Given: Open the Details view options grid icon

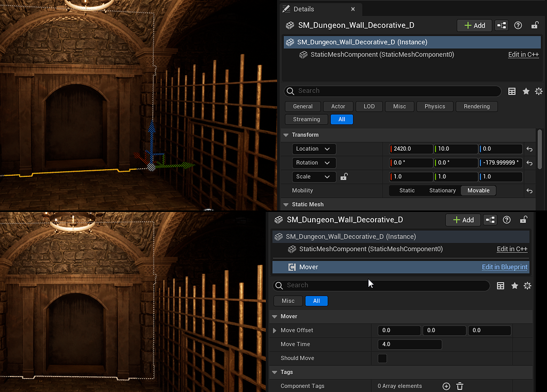Looking at the screenshot, I should pyautogui.click(x=511, y=91).
